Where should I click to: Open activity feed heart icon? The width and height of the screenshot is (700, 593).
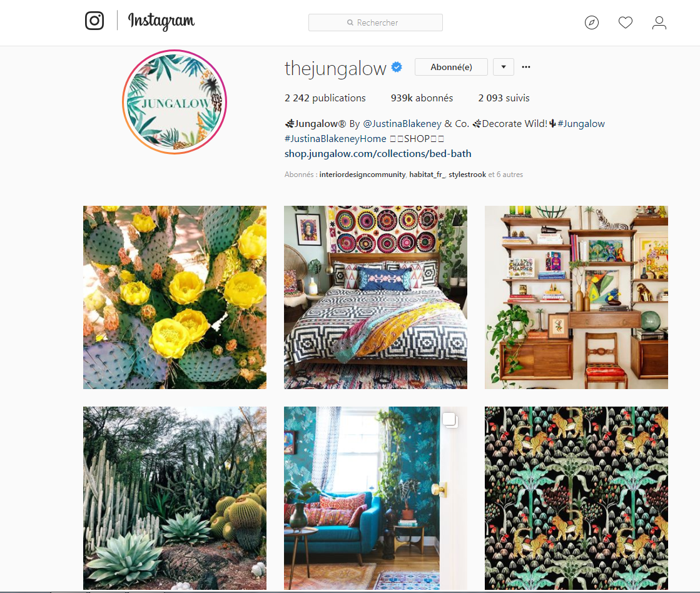pyautogui.click(x=625, y=23)
